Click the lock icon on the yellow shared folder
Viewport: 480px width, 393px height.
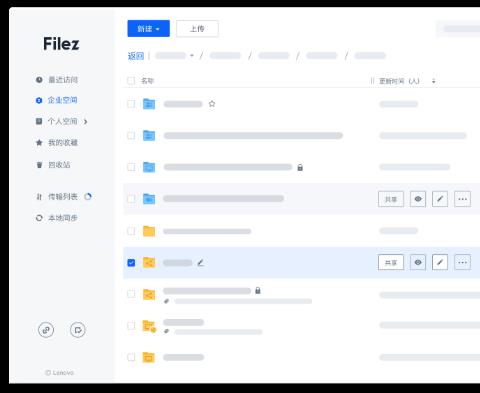click(x=258, y=291)
